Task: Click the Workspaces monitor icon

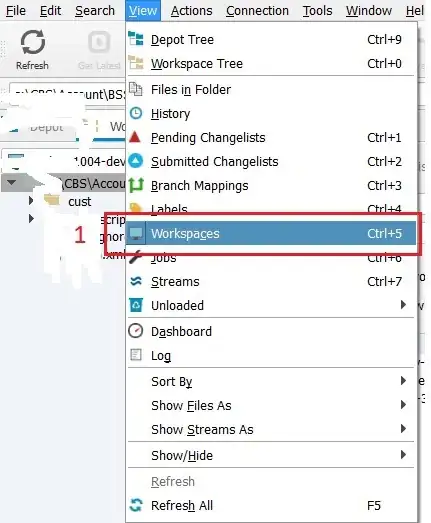Action: [136, 233]
